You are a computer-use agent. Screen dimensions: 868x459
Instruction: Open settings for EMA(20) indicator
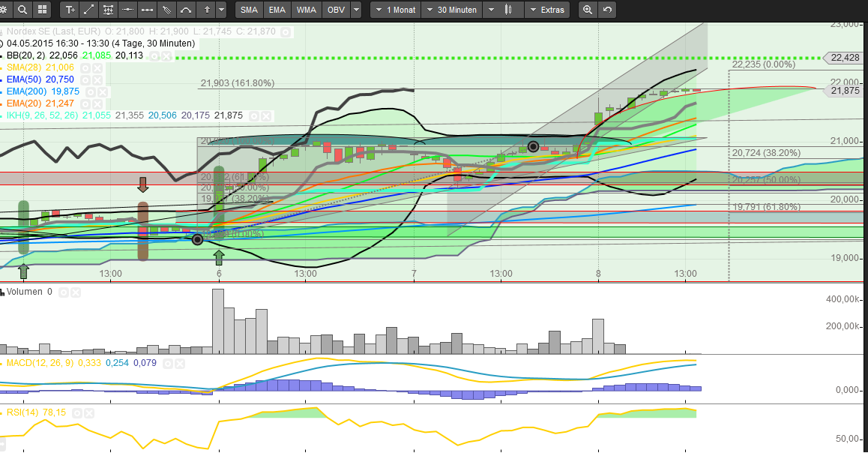(85, 103)
